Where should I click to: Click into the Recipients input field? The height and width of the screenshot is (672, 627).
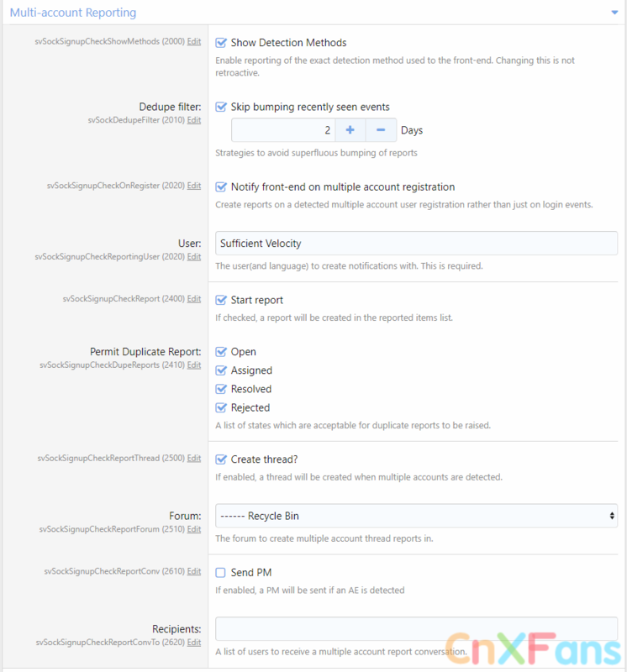[416, 628]
